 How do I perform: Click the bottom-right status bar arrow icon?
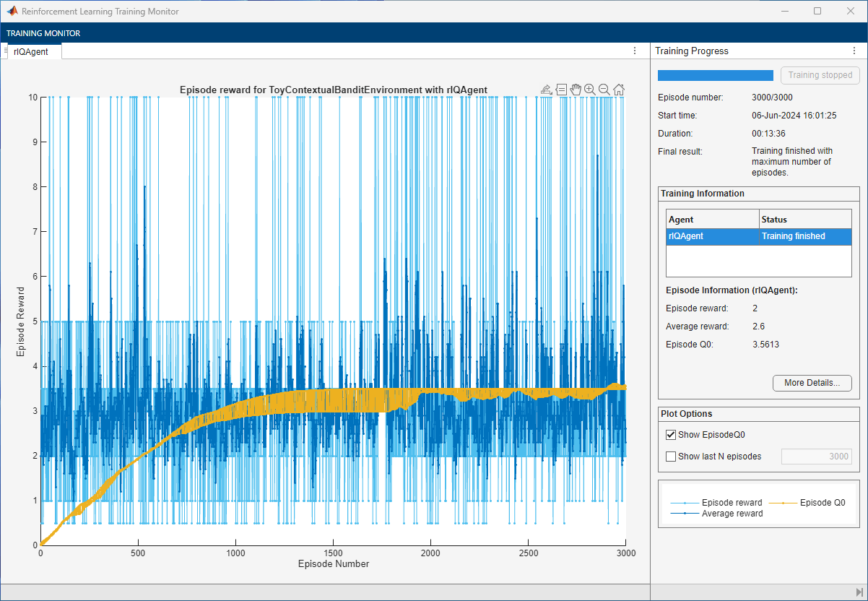tap(859, 592)
